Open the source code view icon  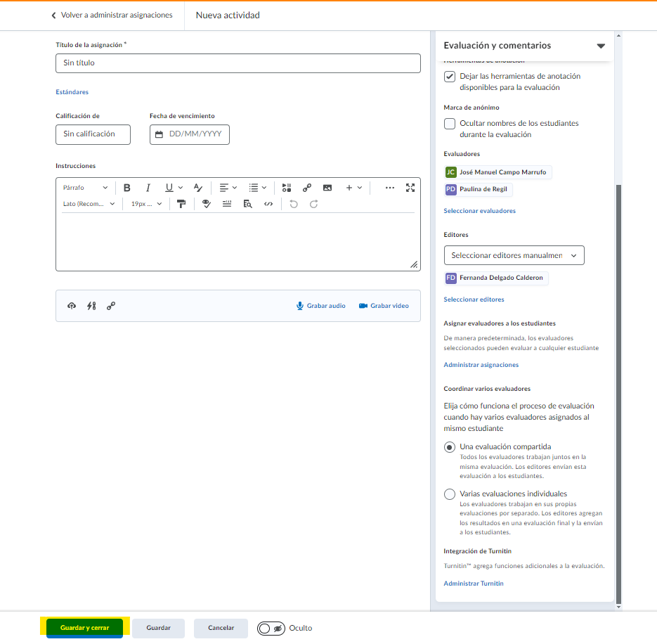(268, 204)
